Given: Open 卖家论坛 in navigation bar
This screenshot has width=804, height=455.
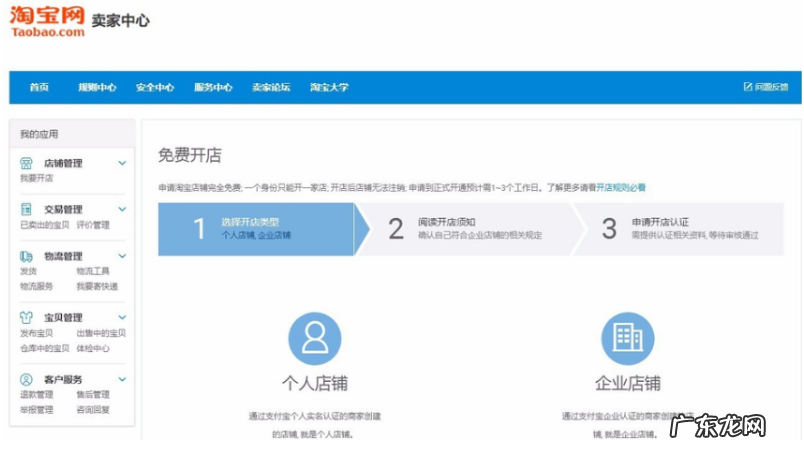Looking at the screenshot, I should 271,87.
